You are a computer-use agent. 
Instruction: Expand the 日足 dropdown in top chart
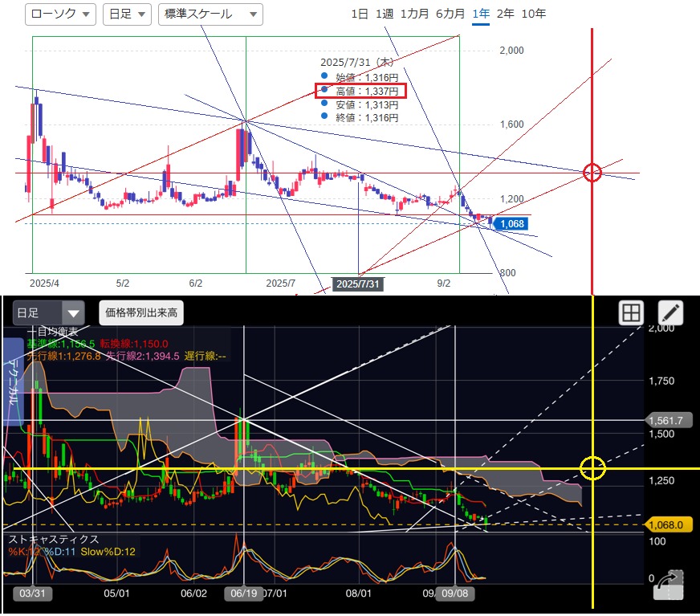point(127,14)
